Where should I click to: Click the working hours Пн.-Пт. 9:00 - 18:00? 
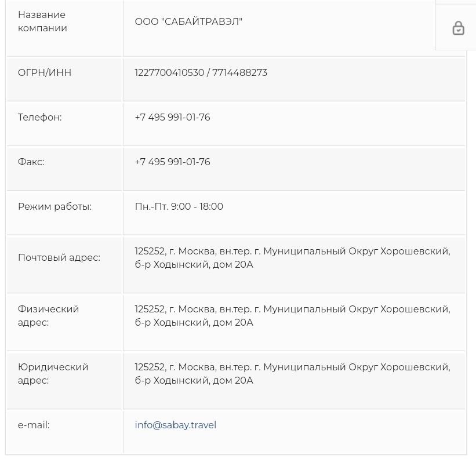coord(179,206)
